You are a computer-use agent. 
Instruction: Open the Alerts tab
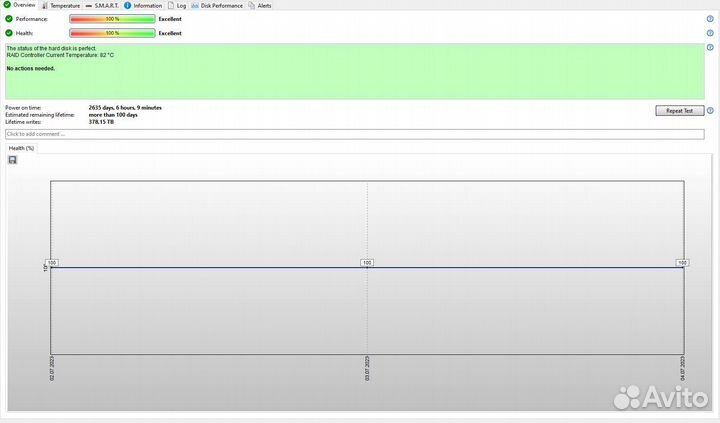coord(259,5)
